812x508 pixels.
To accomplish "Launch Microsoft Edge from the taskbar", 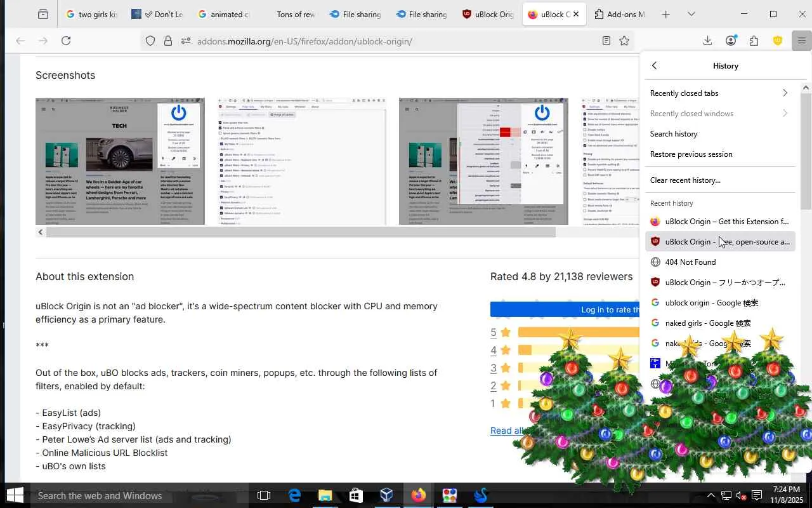I will (x=294, y=495).
